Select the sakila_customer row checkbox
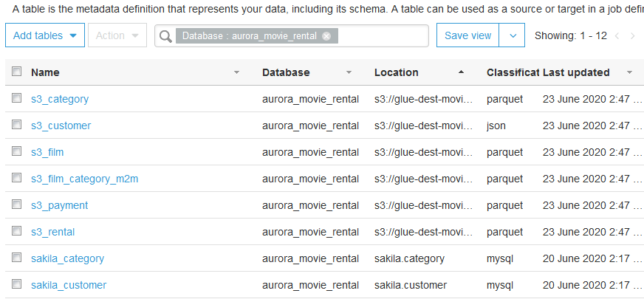 [x=16, y=284]
